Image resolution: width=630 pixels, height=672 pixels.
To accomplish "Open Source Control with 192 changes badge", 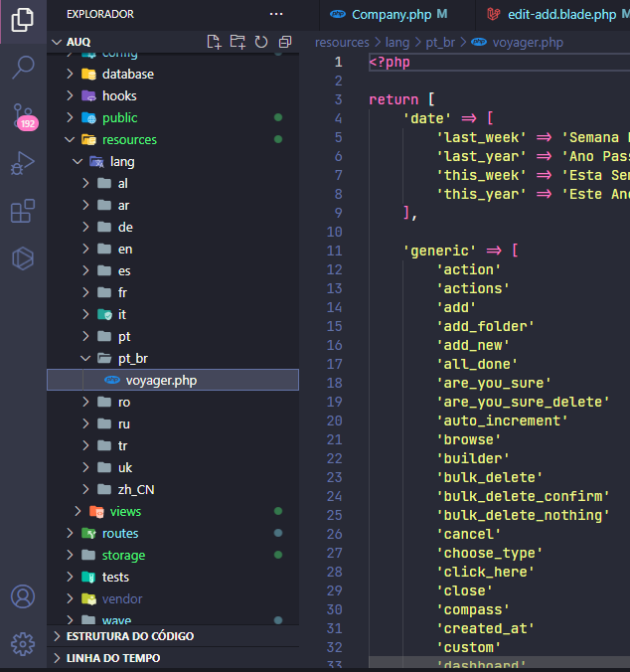I will [x=24, y=116].
